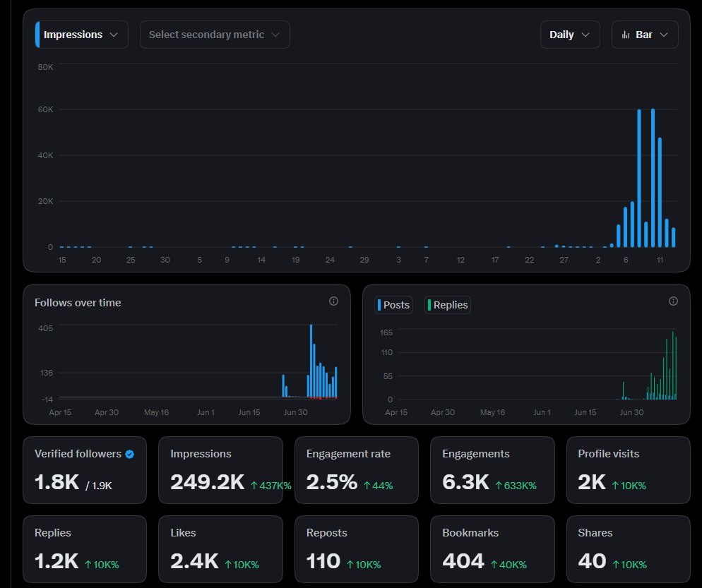The image size is (702, 588).
Task: Click the 44% engagement rate change
Action: pyautogui.click(x=379, y=486)
